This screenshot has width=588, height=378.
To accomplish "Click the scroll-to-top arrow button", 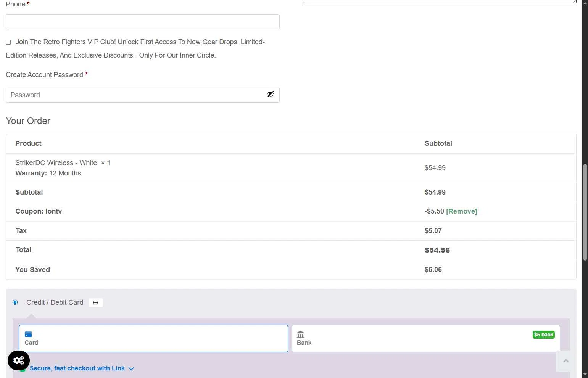I will [566, 361].
